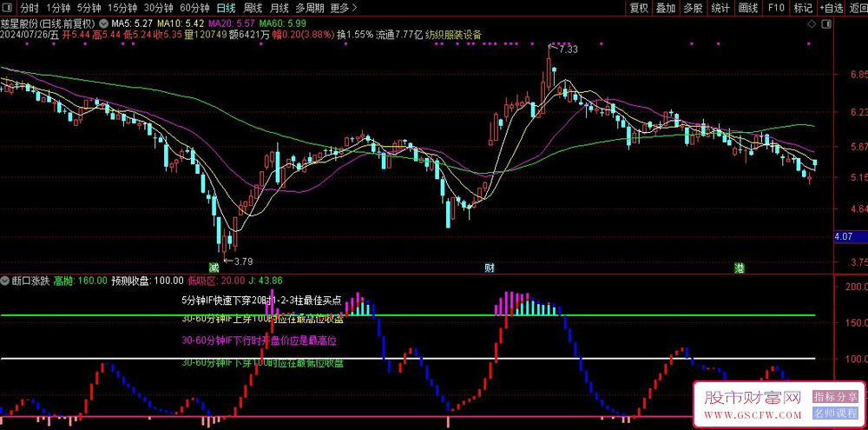Click the 叠加 overlay button
Screen dimensions: 868x430
(x=666, y=8)
